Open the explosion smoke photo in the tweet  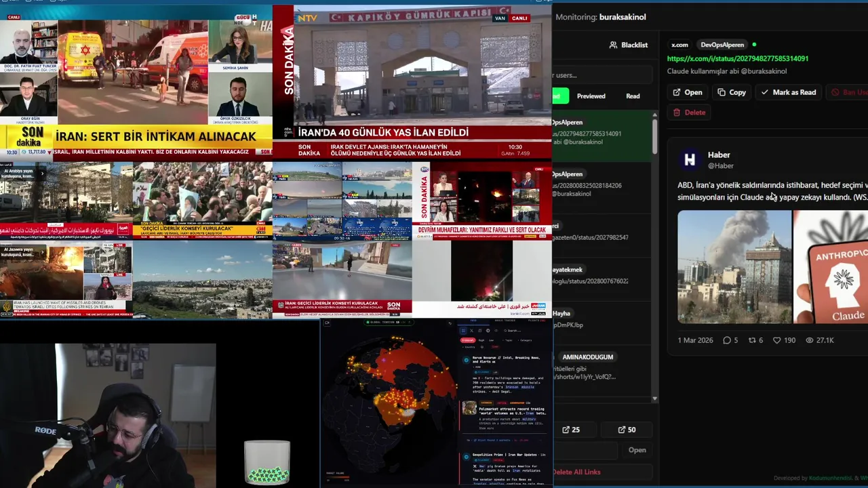click(734, 267)
